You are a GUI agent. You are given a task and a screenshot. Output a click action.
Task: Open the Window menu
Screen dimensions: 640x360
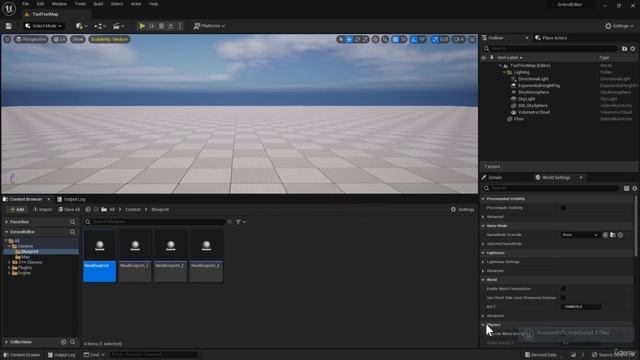point(59,4)
